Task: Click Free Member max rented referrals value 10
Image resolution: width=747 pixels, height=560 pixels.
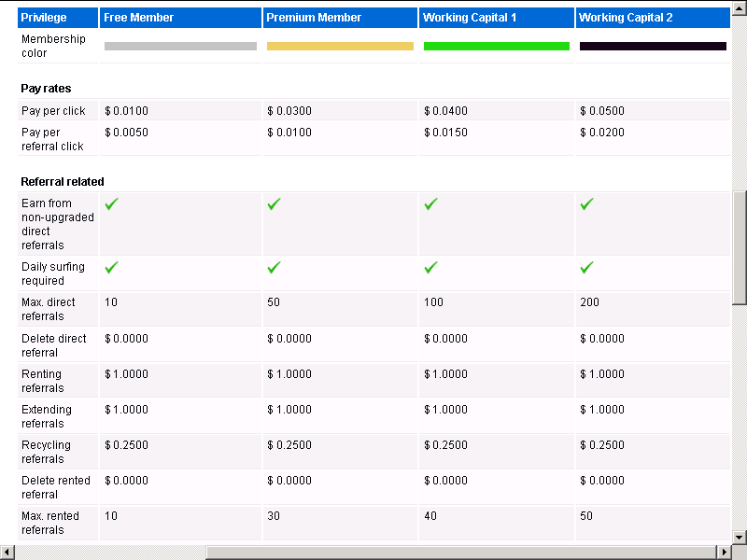Action: [111, 516]
